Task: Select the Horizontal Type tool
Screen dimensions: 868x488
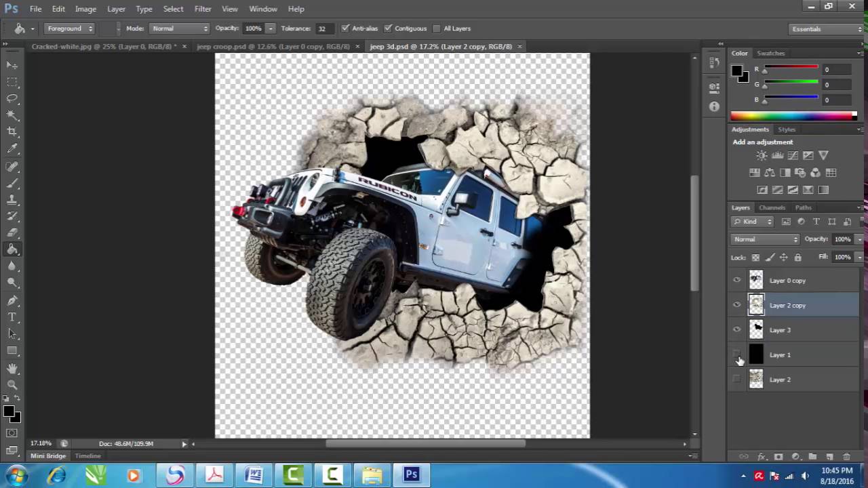Action: point(12,317)
